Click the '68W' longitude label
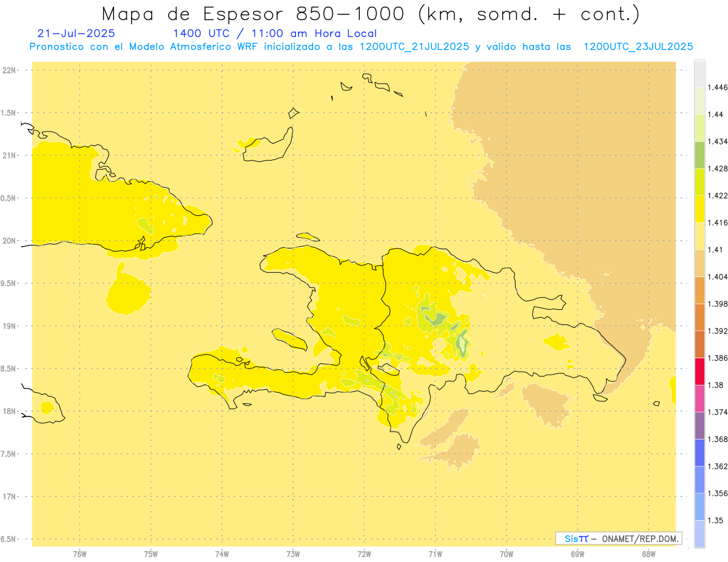 649,554
